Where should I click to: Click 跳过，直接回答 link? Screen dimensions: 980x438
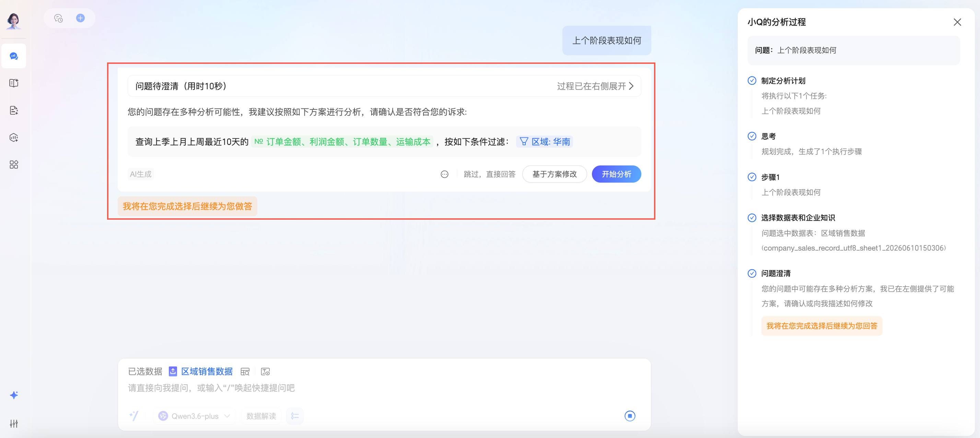click(489, 174)
